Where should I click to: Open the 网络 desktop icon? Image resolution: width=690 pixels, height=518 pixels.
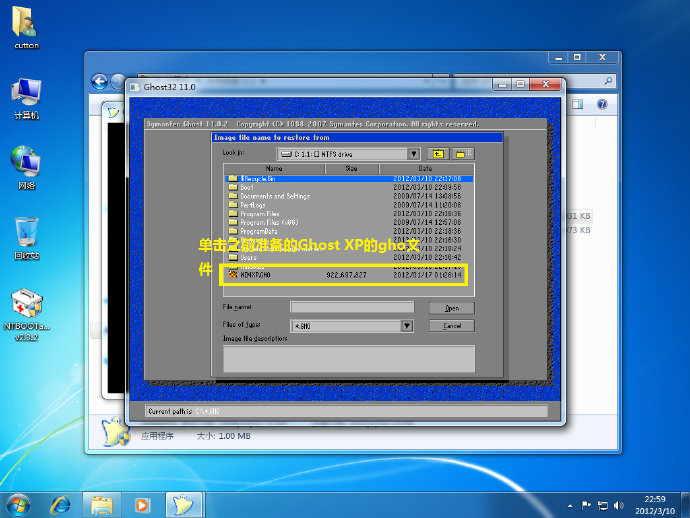[26, 168]
